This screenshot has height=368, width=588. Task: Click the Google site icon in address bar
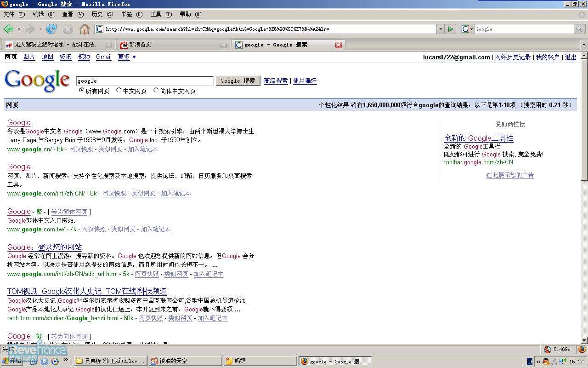click(x=100, y=29)
